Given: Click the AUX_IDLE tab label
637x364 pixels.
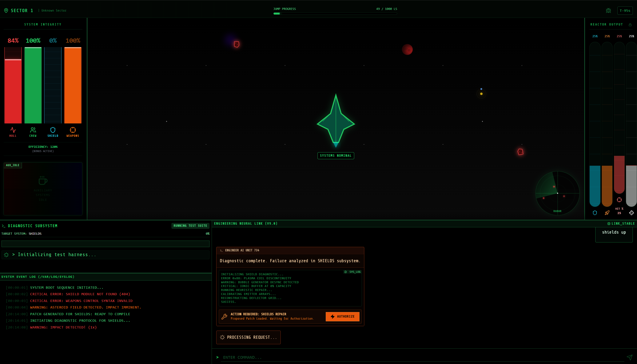Looking at the screenshot, I should [x=12, y=165].
